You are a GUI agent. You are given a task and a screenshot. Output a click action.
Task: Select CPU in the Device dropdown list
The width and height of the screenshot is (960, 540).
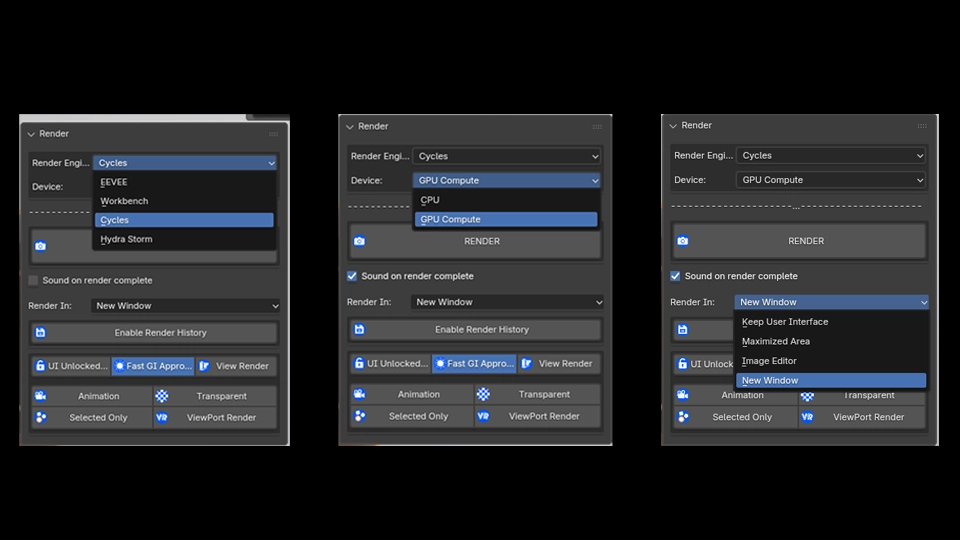(x=506, y=200)
